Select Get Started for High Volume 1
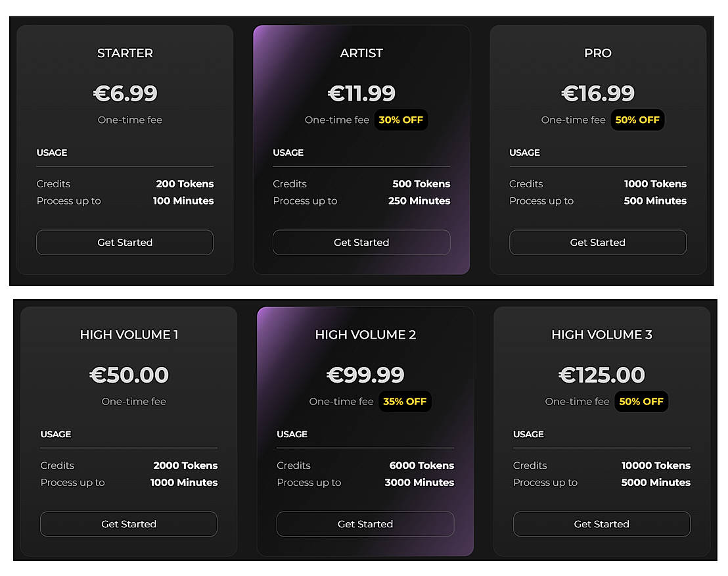Viewport: 728px width, 576px height. click(129, 524)
